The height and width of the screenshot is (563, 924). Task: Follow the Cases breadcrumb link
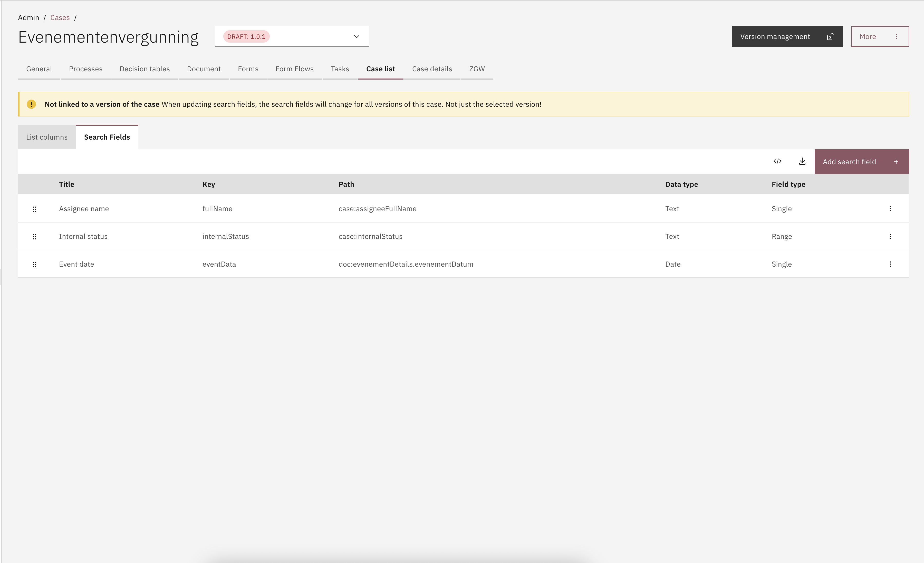[x=60, y=18]
